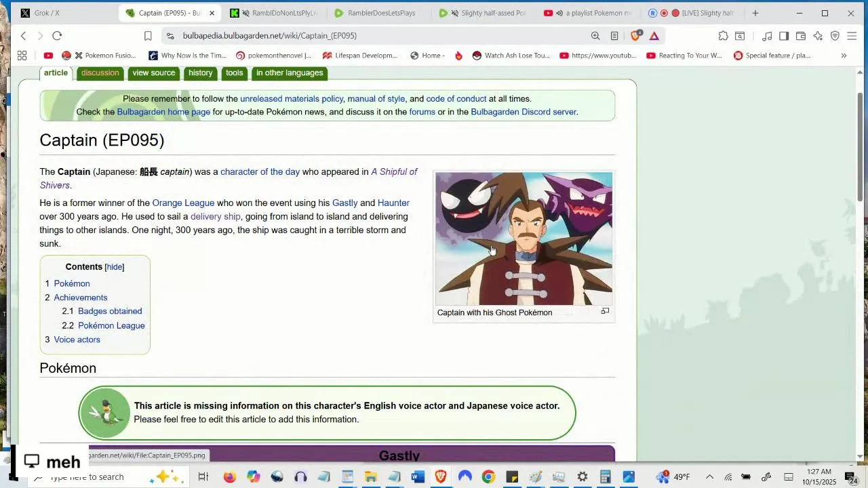Switch to the [LIVE] Slighty half tab
The image size is (868, 488).
click(x=692, y=13)
